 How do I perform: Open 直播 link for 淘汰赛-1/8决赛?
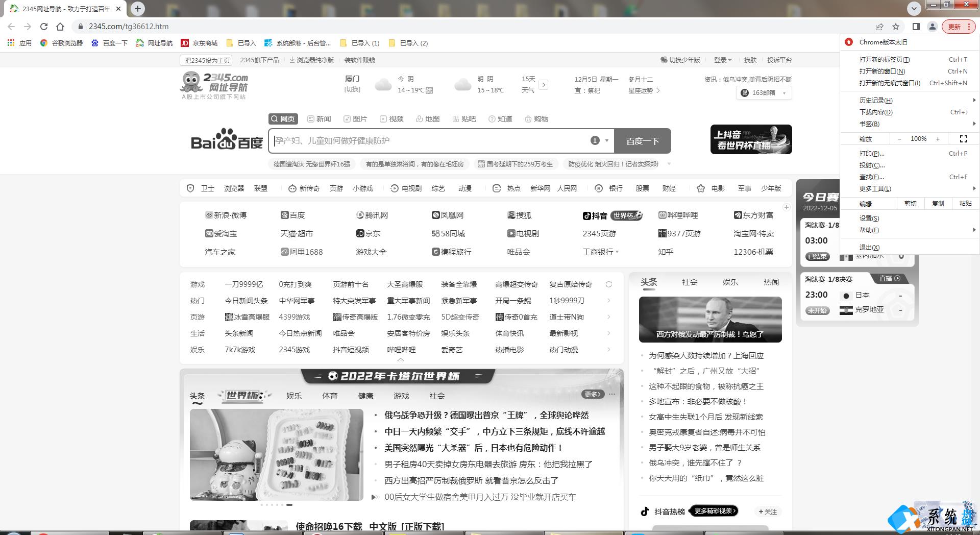coord(890,278)
